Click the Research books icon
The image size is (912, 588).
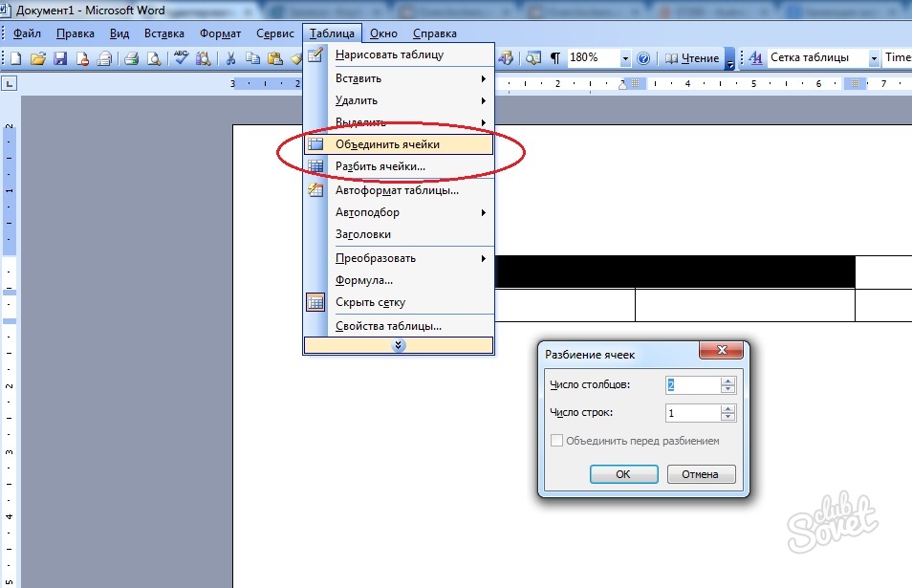pos(203,58)
